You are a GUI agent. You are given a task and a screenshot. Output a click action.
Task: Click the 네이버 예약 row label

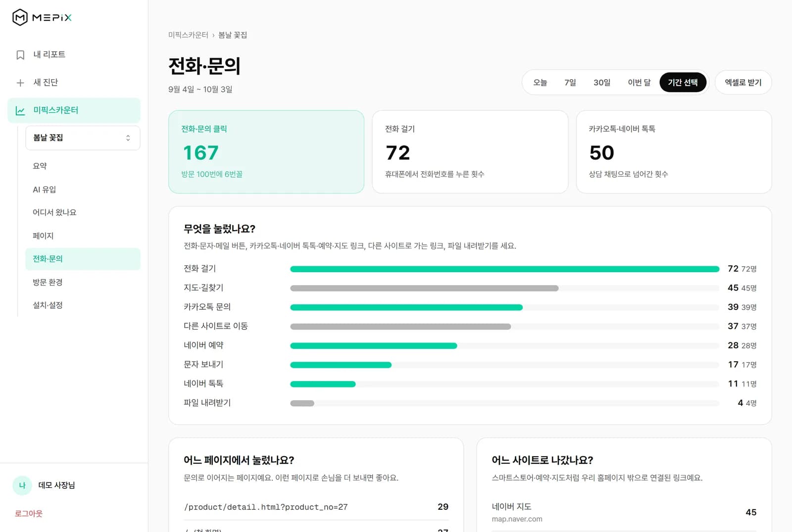(203, 345)
